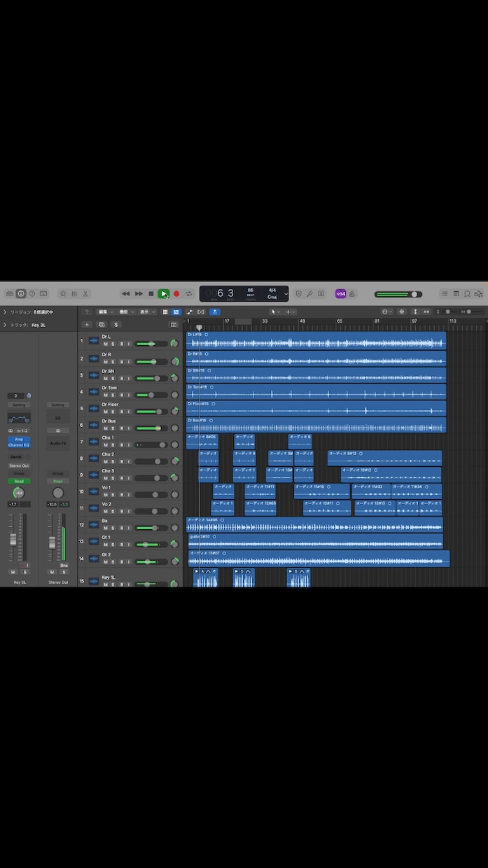Open the Snap mode dropdown
Screen dimensions: 488x868
coord(387,311)
